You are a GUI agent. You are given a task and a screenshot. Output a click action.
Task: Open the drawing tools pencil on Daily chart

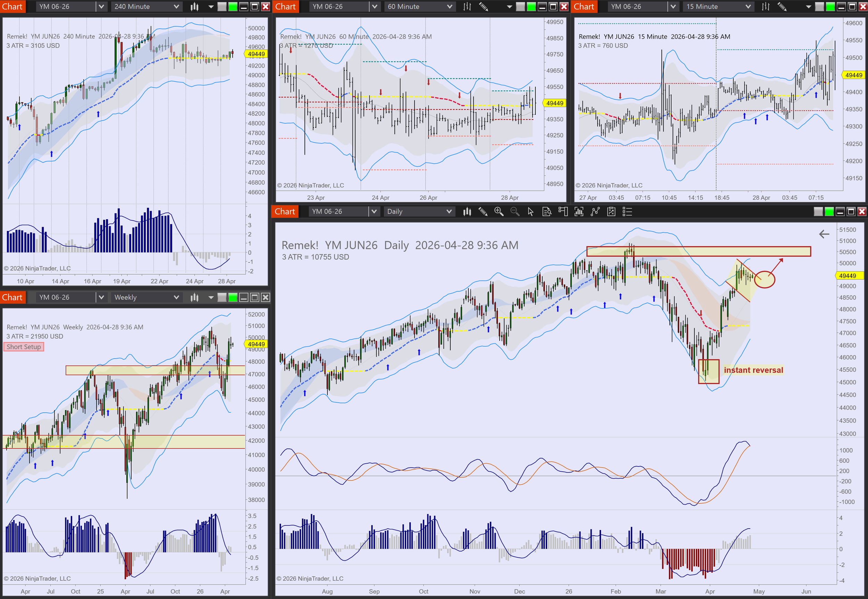[x=483, y=212]
